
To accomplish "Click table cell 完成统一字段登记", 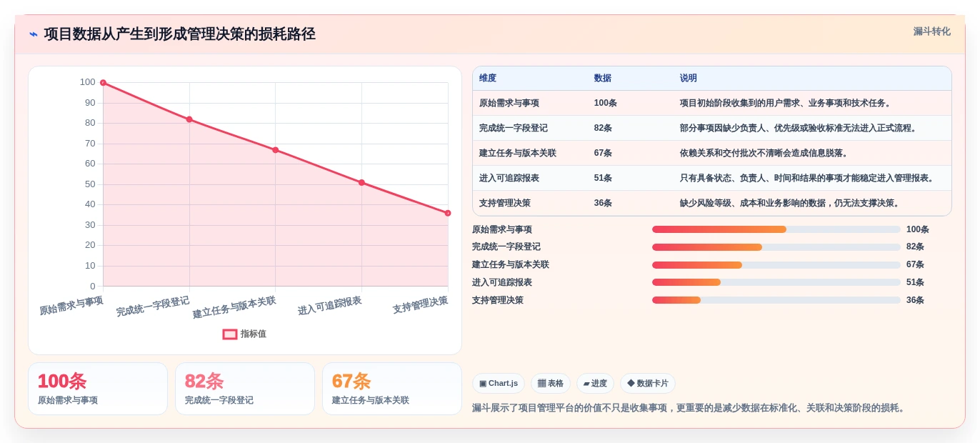I will [514, 128].
